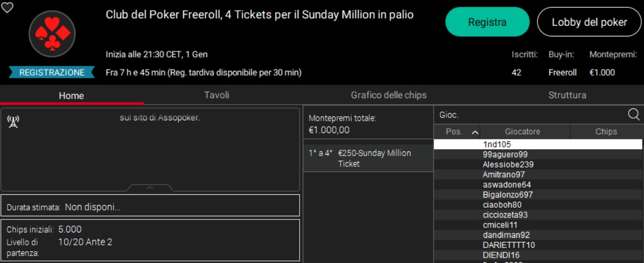Switch to the Tavoli tab
Viewport: 644px width, 263px height.
pos(216,95)
